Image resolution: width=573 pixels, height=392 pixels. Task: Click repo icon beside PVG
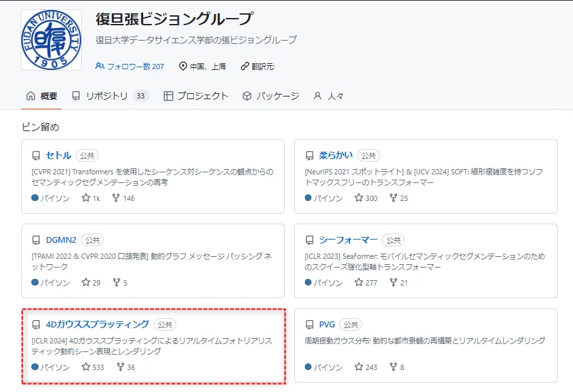click(x=309, y=325)
